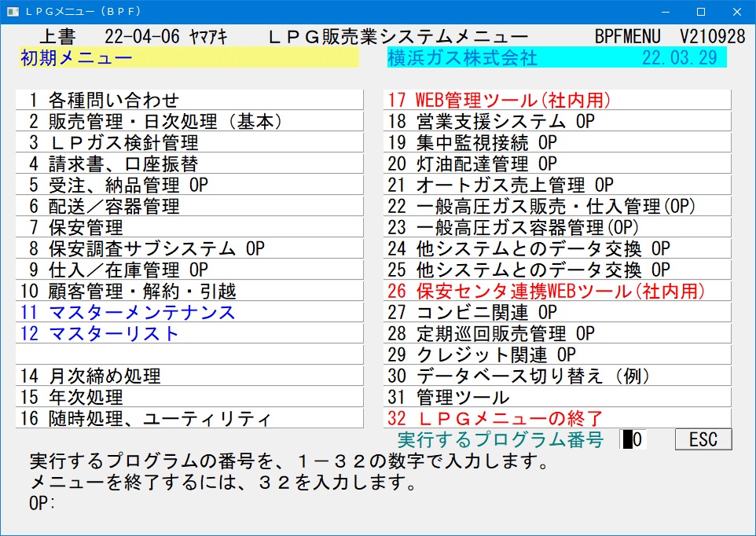The width and height of the screenshot is (756, 536).
Task: Click the BPFMENU V210928 version text
Action: 670,36
